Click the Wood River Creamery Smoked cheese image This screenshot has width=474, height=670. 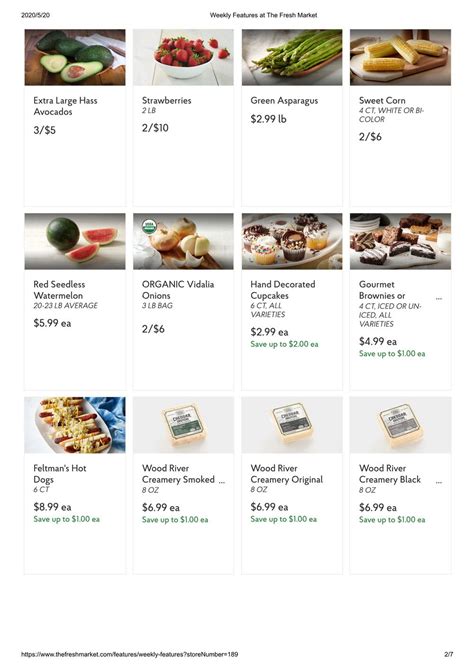183,425
